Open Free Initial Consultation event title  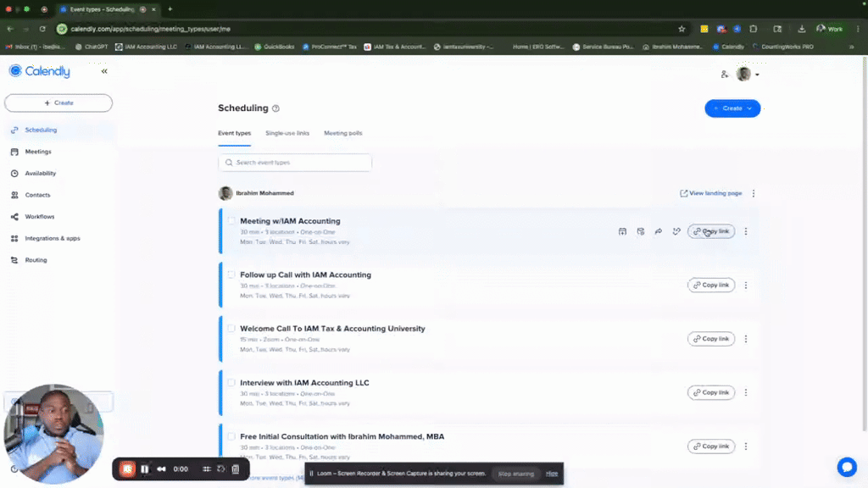click(x=342, y=436)
